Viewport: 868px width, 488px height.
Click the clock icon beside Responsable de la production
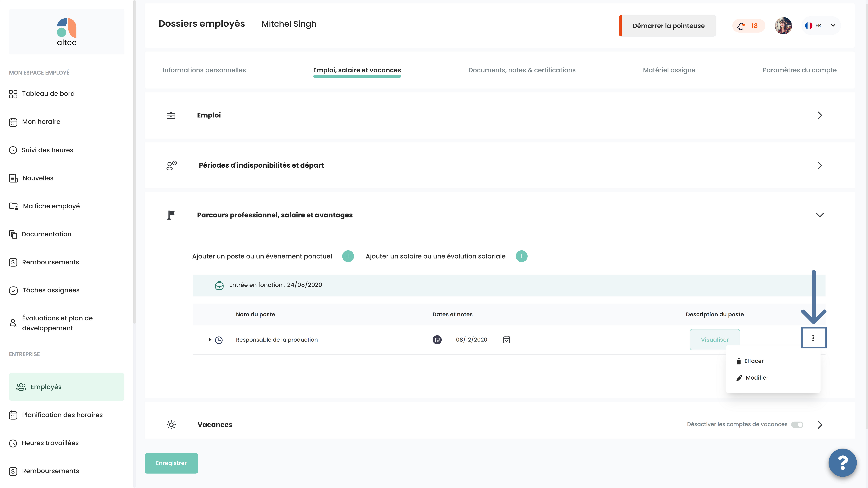(219, 340)
